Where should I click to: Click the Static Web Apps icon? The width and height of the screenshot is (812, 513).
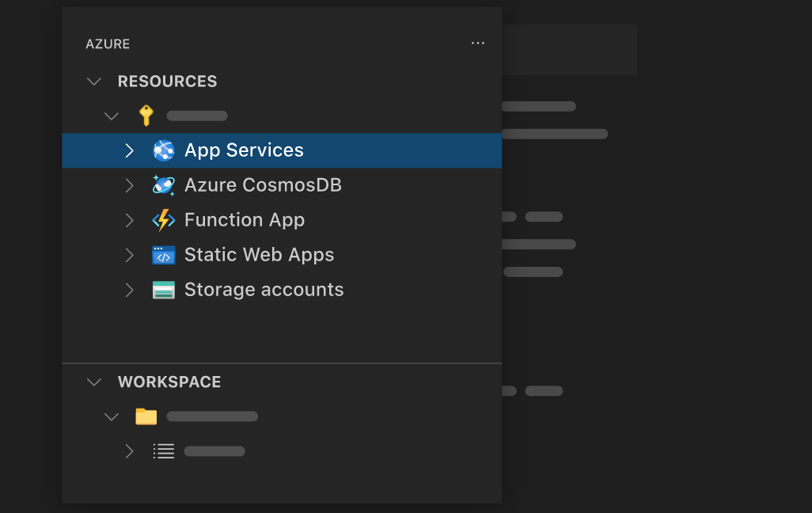tap(163, 255)
